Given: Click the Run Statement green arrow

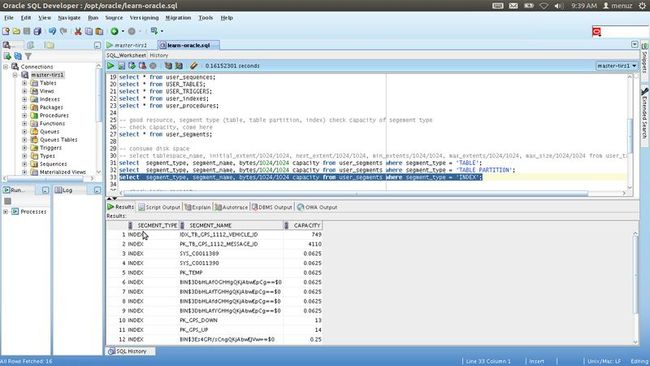Looking at the screenshot, I should [x=111, y=65].
